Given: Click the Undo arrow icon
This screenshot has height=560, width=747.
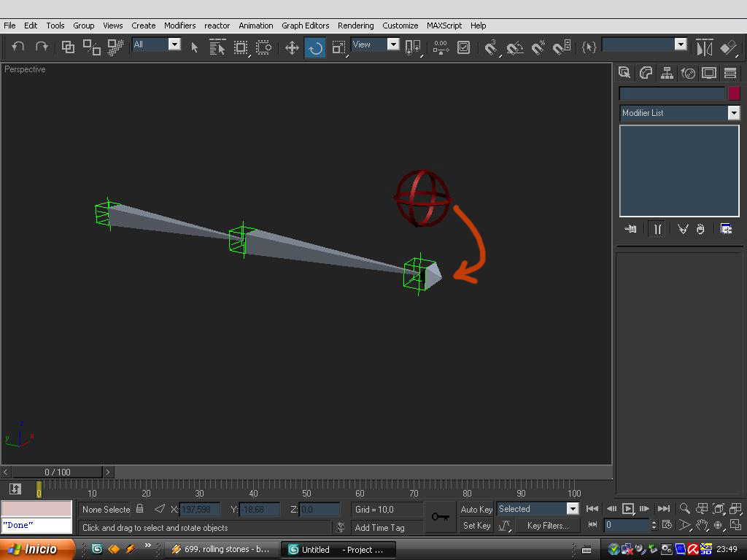Looking at the screenshot, I should [18, 47].
